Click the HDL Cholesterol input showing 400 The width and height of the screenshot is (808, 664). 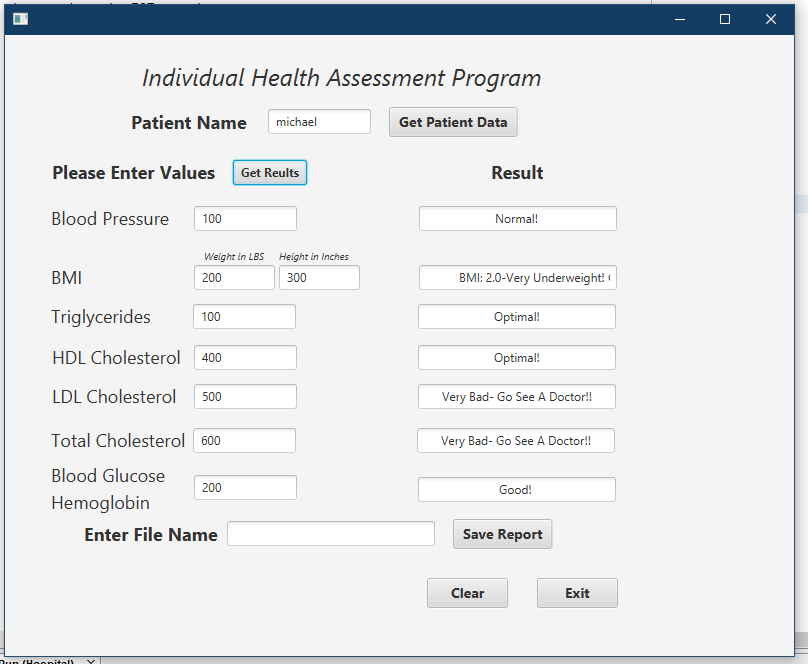[x=245, y=357]
